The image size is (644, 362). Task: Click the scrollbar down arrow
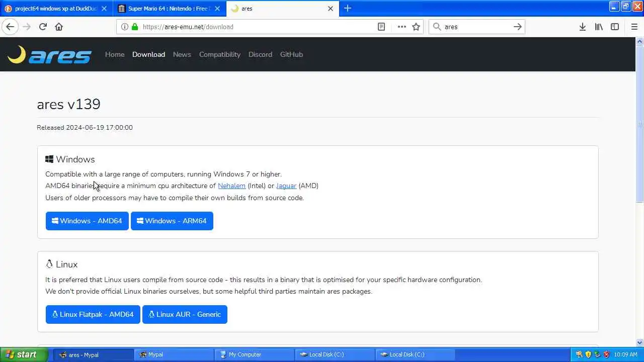click(640, 342)
